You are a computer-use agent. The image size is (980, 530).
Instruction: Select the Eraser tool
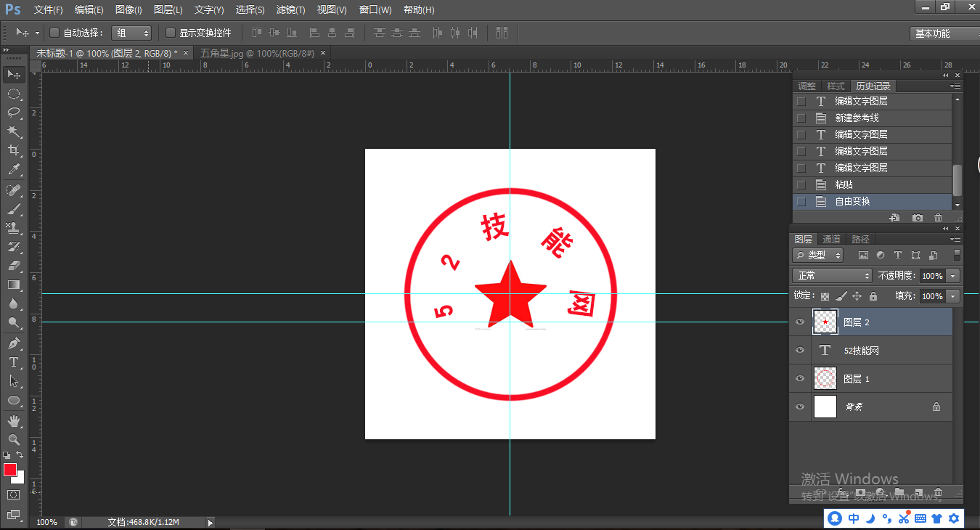[x=14, y=266]
